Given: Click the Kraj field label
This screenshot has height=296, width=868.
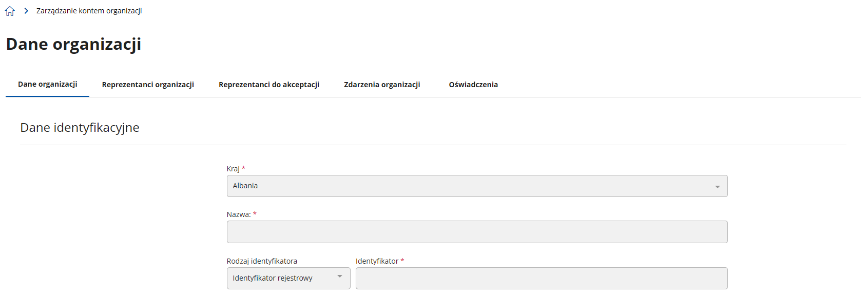Looking at the screenshot, I should pos(233,169).
